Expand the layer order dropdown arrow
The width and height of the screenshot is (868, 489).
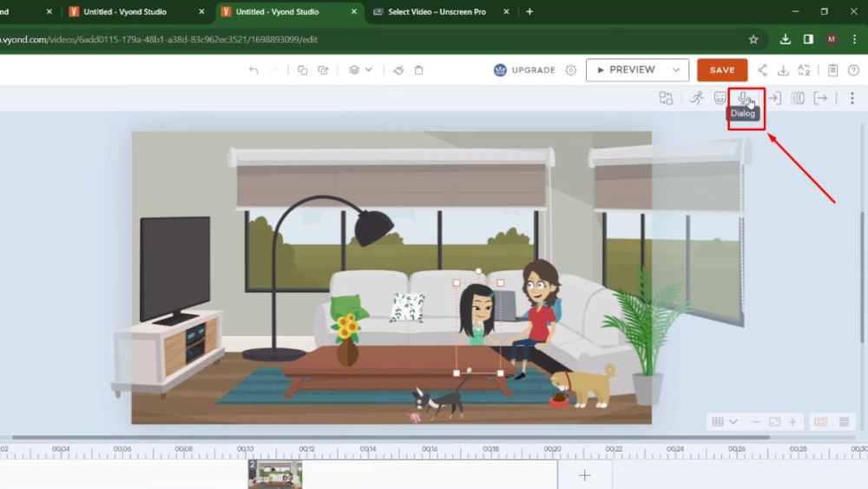tap(369, 69)
